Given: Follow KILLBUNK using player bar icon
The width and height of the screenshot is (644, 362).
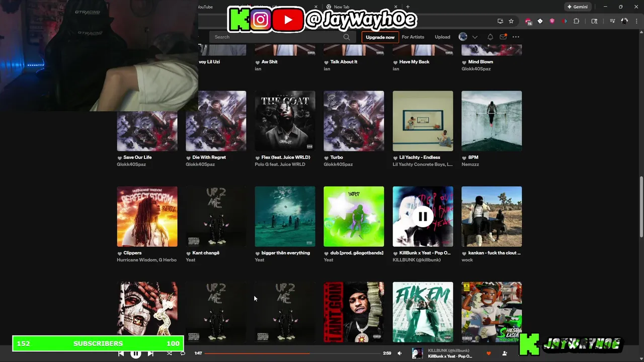Looking at the screenshot, I should 505,353.
